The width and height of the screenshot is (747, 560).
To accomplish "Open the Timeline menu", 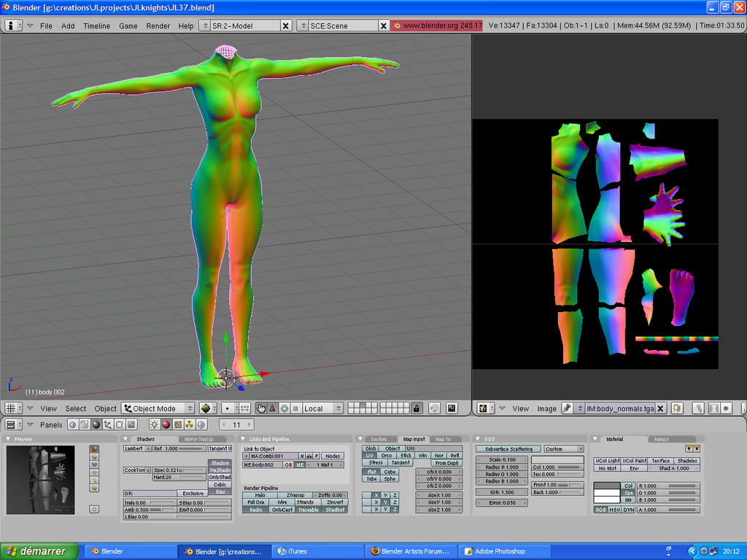I will tap(97, 26).
